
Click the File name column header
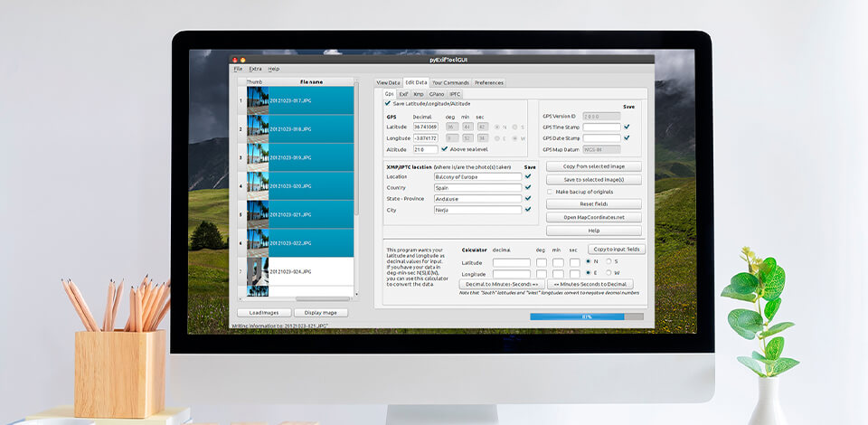point(311,82)
